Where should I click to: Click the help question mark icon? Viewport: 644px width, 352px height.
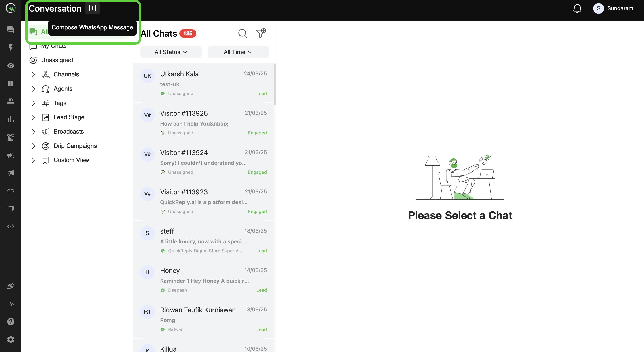(x=11, y=322)
